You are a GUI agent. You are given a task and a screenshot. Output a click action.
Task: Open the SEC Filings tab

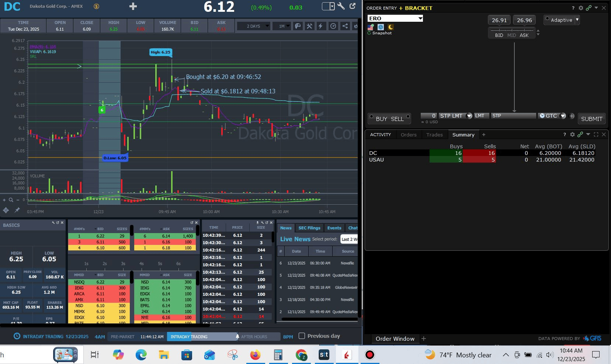[x=309, y=228]
